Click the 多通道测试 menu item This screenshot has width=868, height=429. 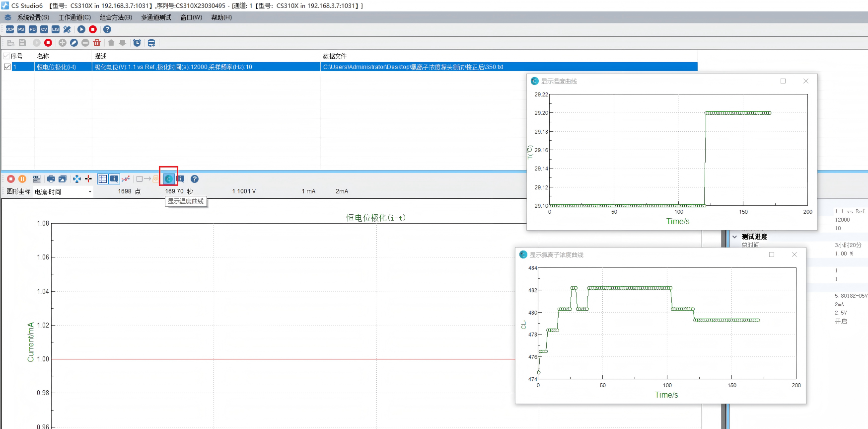(x=156, y=17)
